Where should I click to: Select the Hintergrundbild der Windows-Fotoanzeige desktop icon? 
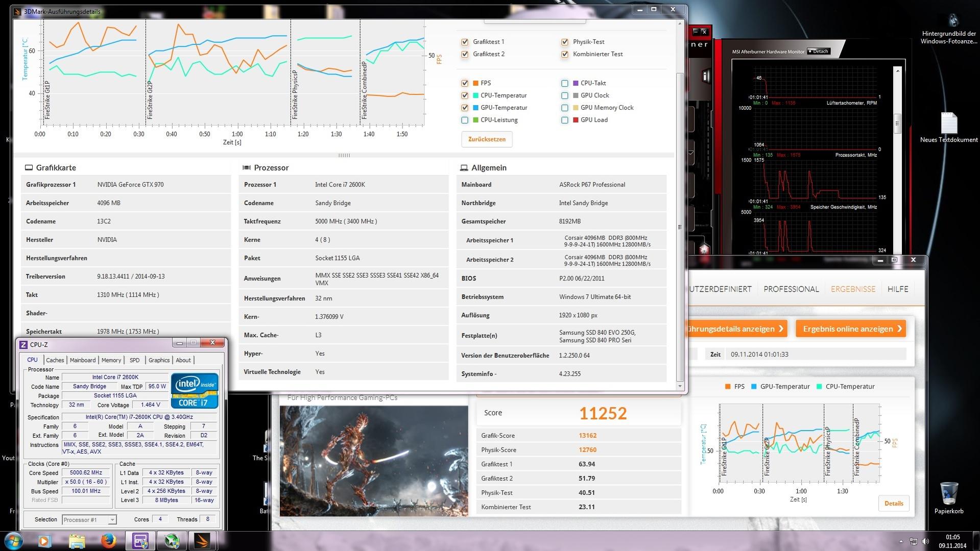point(949,29)
